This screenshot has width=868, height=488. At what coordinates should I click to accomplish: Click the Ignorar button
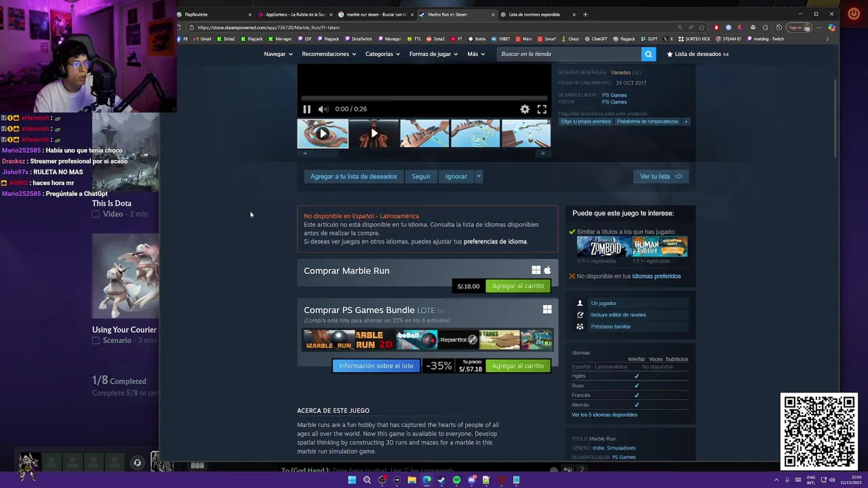click(x=456, y=176)
